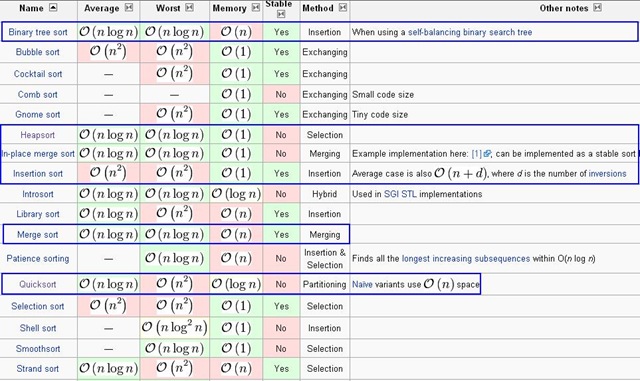Screen dimensions: 640x381
Task: Open the SGI STL link in Introsort row
Action: 400,194
